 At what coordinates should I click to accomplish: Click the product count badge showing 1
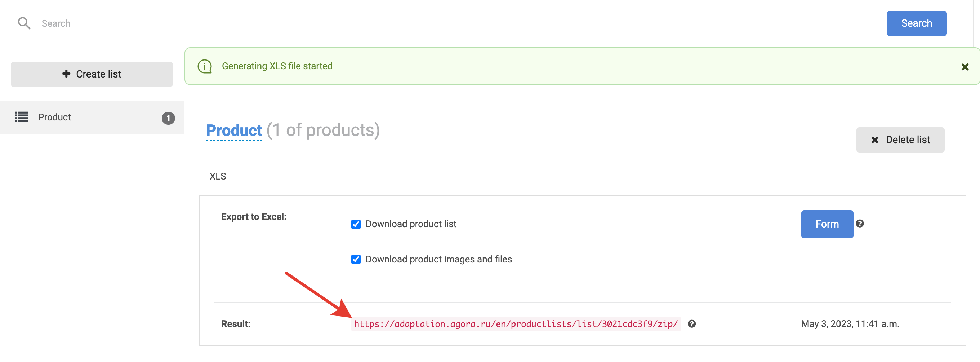(x=168, y=118)
